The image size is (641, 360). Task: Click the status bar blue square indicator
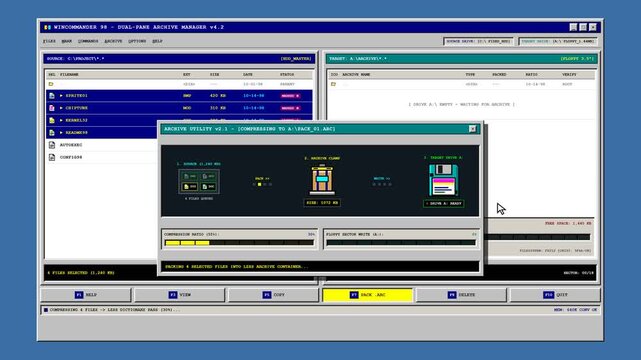tap(46, 310)
